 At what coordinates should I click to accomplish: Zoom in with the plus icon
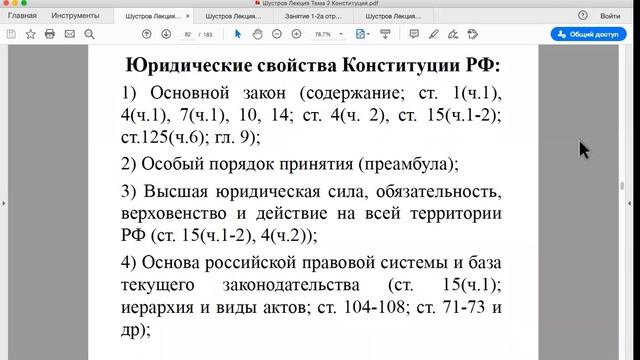297,34
